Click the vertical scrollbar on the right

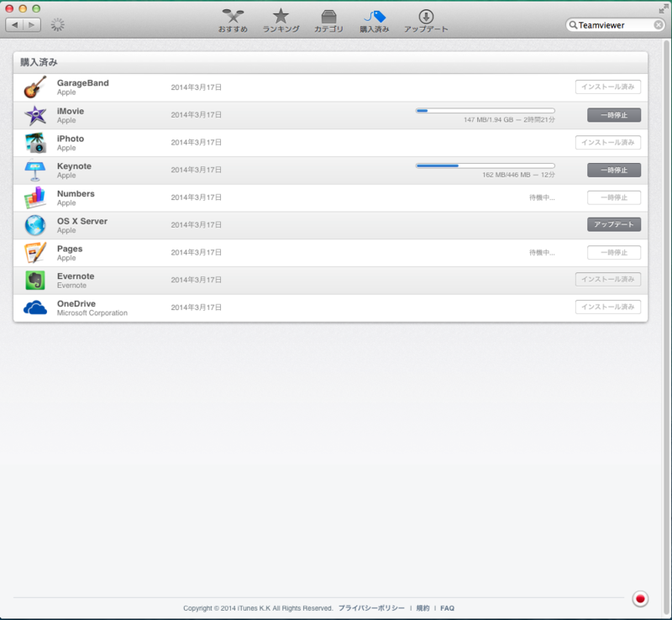[666, 326]
